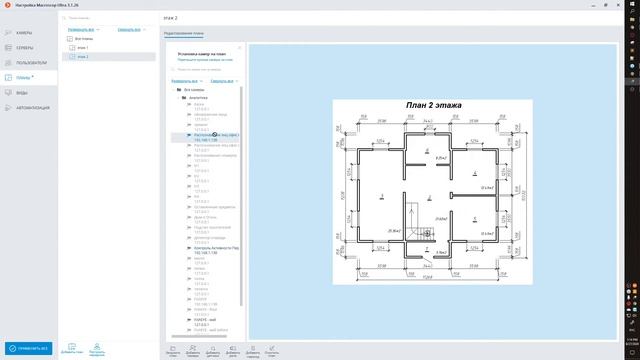Click the plans search field

[109, 18]
